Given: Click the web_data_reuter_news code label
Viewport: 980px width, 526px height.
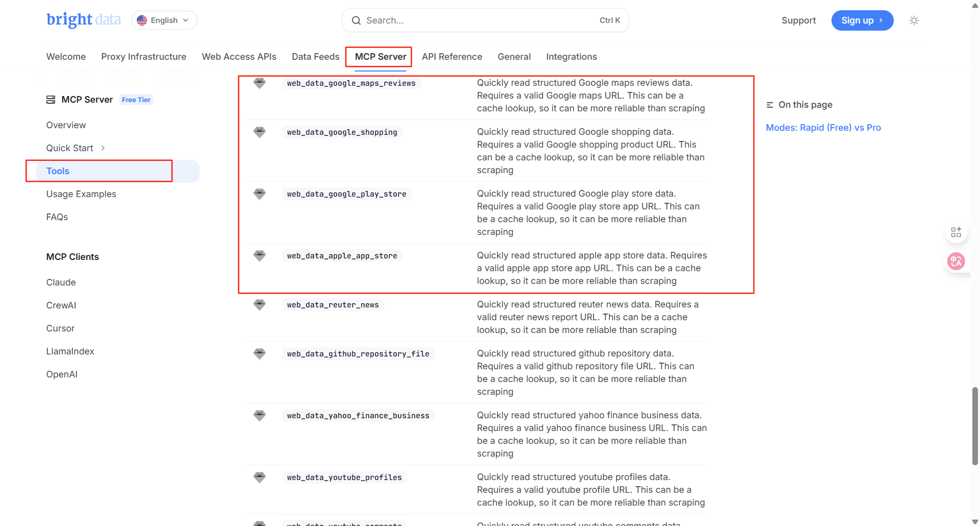Looking at the screenshot, I should coord(333,305).
